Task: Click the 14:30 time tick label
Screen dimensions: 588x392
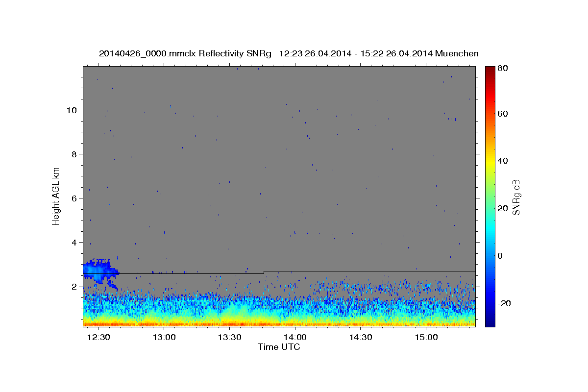Action: [x=361, y=338]
